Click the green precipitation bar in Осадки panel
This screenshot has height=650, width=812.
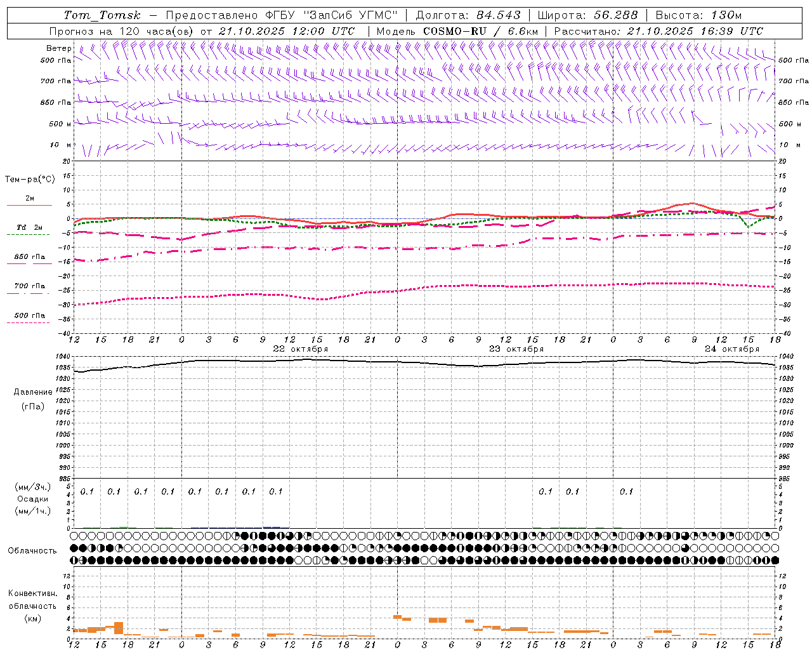click(x=123, y=527)
